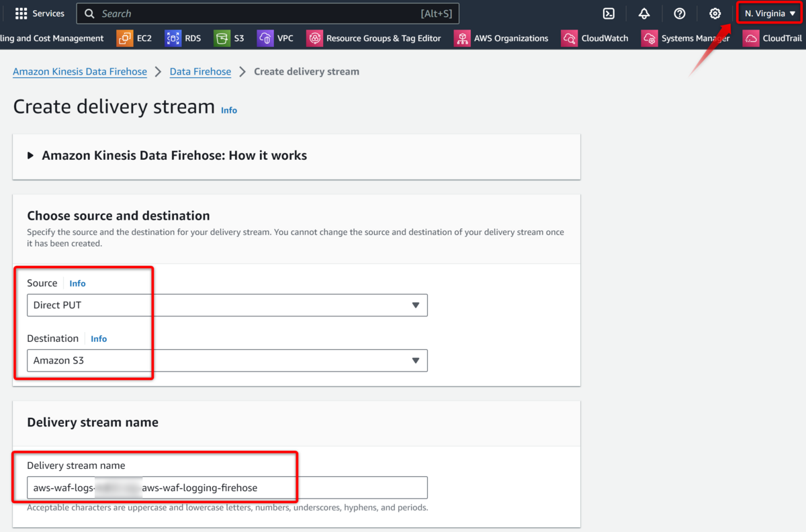Open the AWS Organizations shortcut label
This screenshot has height=532, width=806.
511,38
